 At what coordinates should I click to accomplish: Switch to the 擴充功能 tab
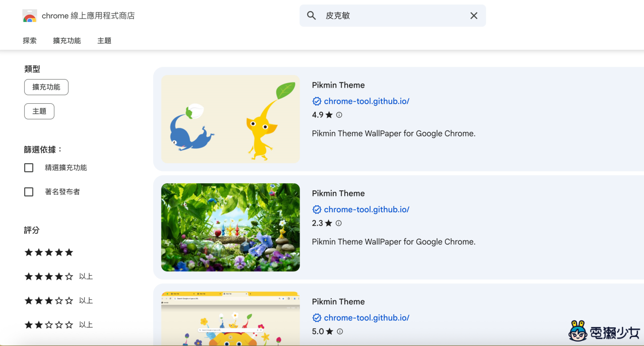[x=67, y=41]
